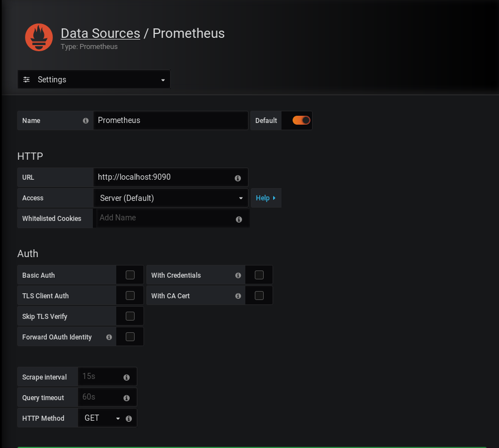
Task: Click the HTTP Method info icon
Action: click(x=129, y=419)
